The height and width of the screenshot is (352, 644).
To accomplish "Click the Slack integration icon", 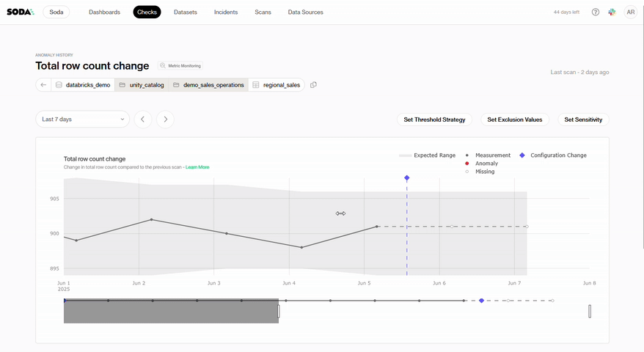I will point(612,12).
